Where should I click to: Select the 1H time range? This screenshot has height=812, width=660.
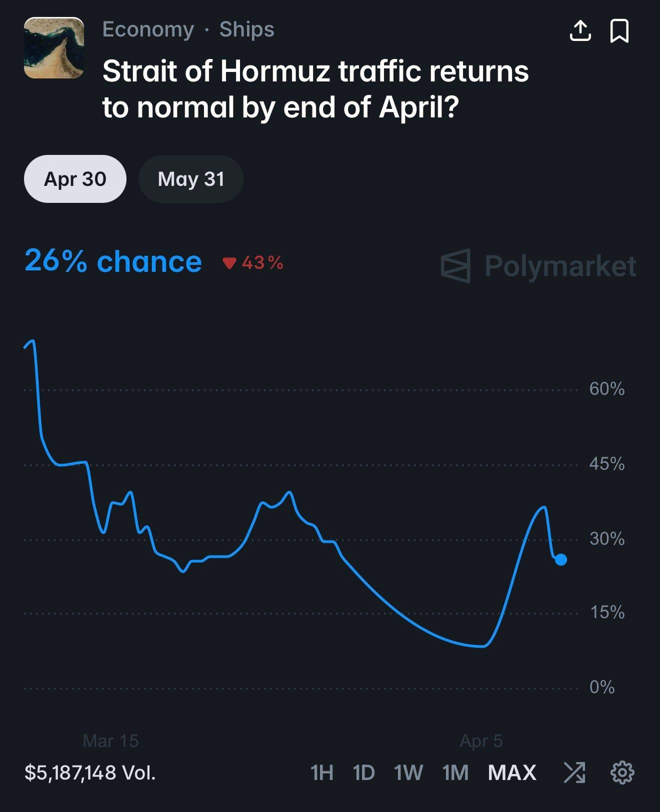point(322,772)
